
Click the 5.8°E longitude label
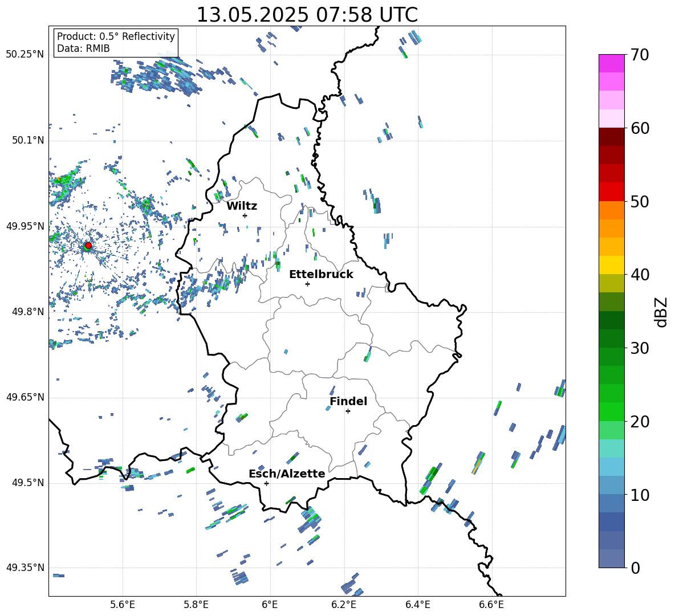click(x=196, y=605)
